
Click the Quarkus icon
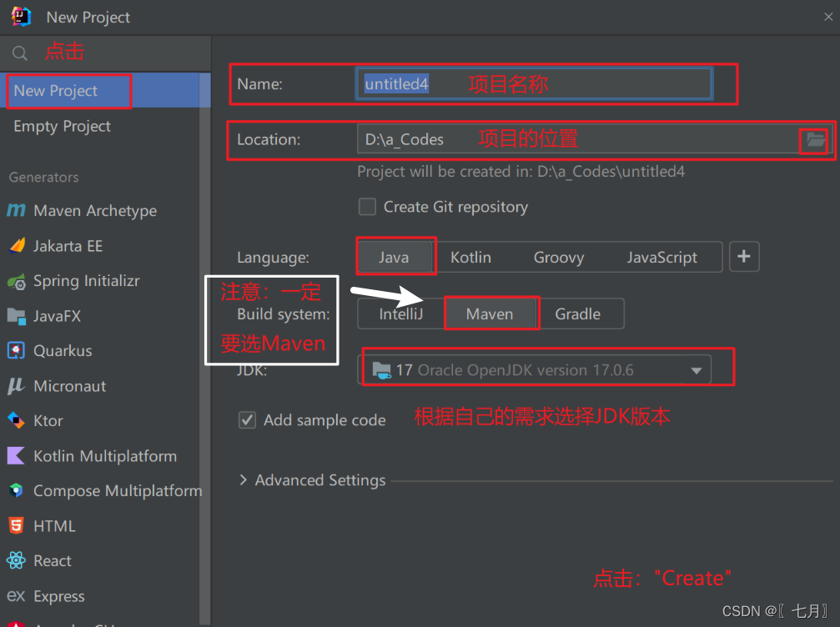tap(16, 351)
